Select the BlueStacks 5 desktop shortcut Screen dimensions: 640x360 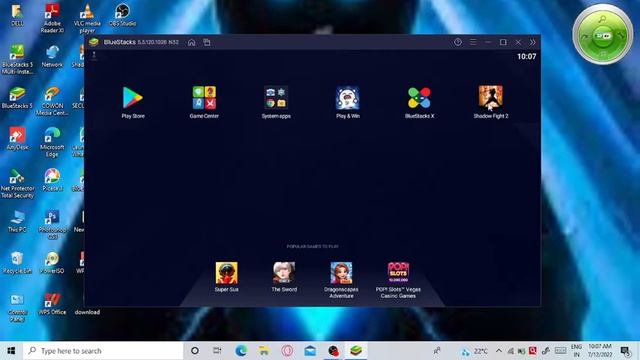pos(17,98)
